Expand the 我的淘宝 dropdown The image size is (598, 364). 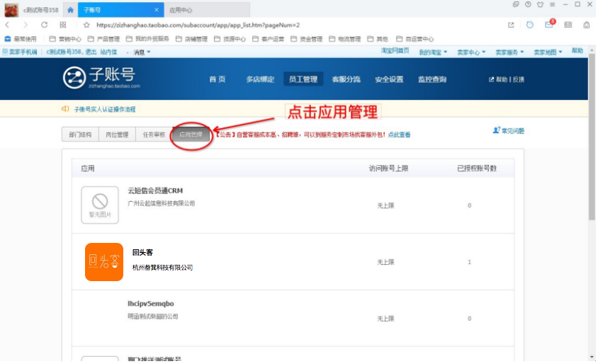[433, 52]
